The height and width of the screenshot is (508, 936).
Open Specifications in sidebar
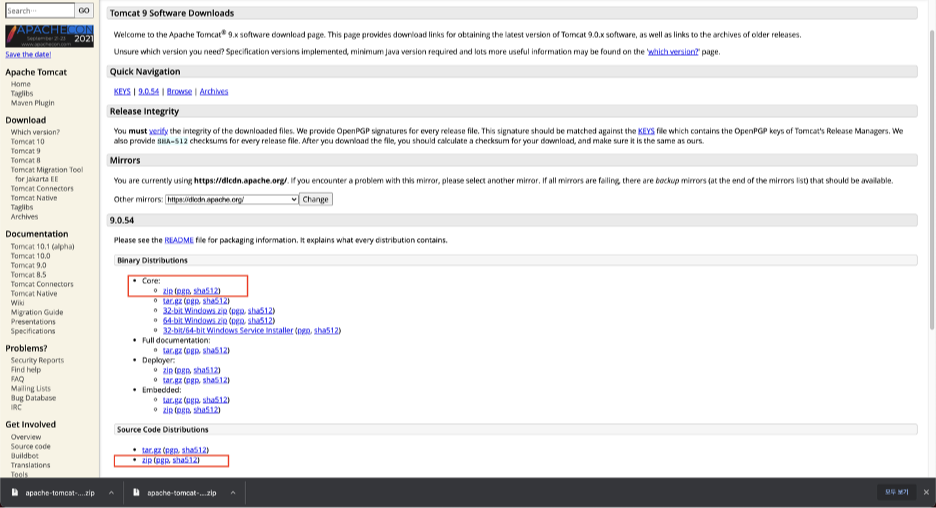coord(33,331)
